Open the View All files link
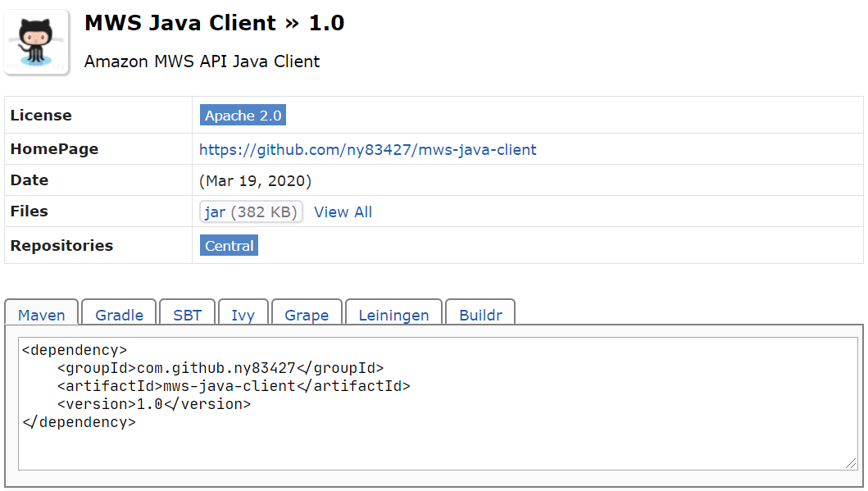868x491 pixels. coord(343,212)
